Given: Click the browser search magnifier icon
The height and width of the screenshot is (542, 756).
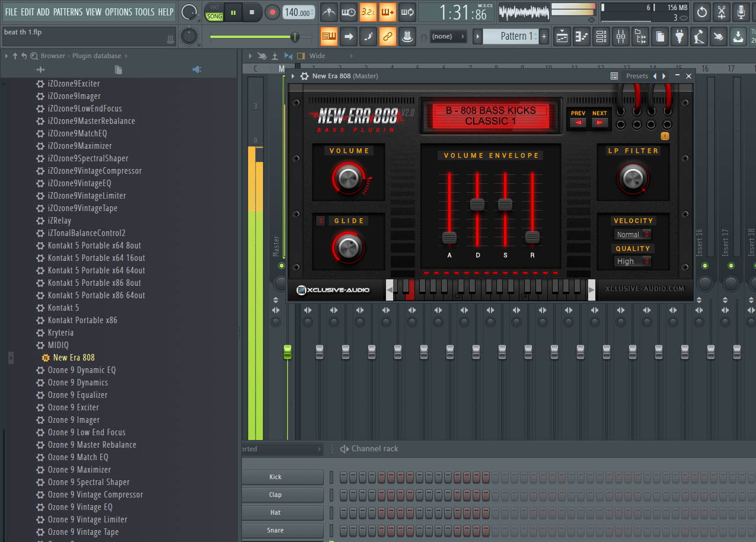Looking at the screenshot, I should point(34,56).
